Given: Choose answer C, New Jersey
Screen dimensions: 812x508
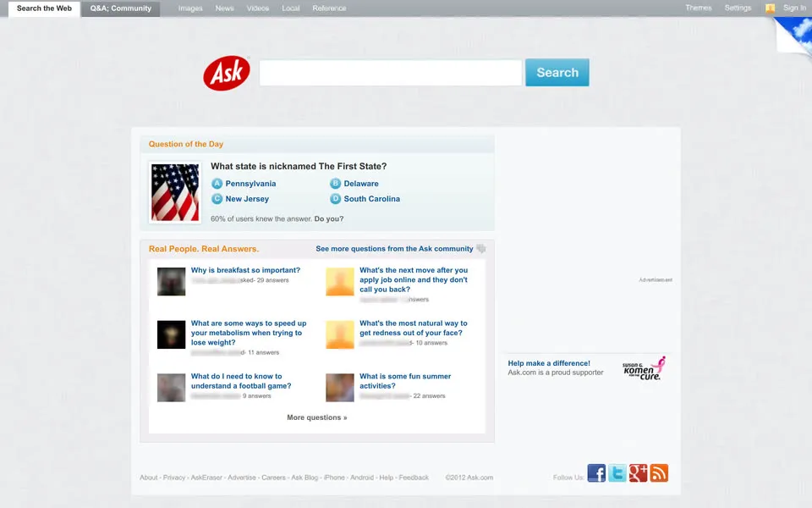Looking at the screenshot, I should (x=240, y=198).
